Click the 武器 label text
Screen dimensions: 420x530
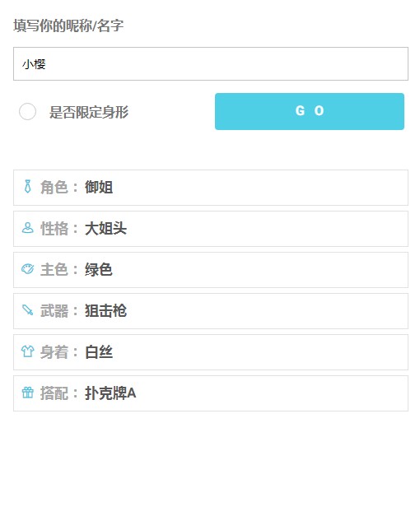54,310
